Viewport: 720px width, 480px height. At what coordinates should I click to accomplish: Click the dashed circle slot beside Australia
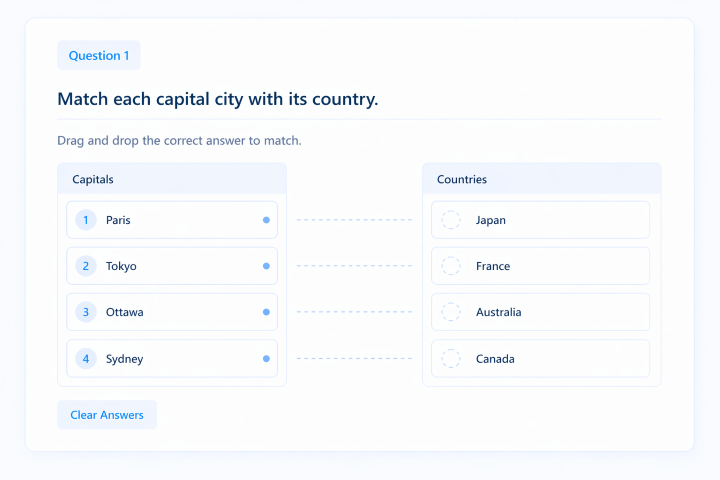point(451,312)
